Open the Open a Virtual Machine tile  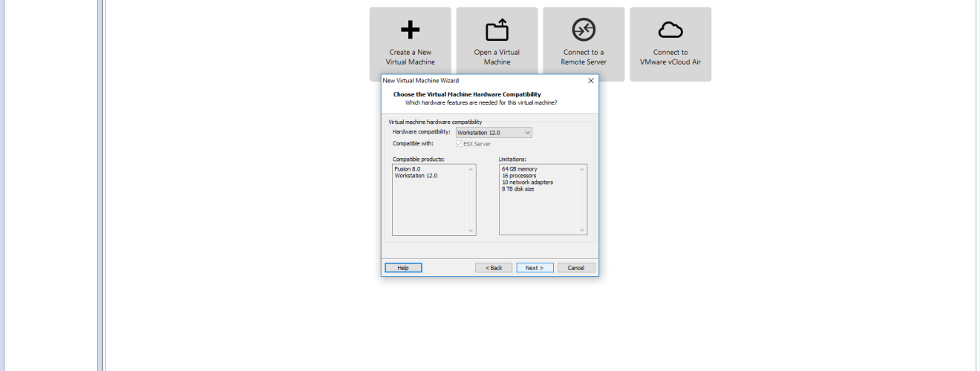pyautogui.click(x=497, y=45)
